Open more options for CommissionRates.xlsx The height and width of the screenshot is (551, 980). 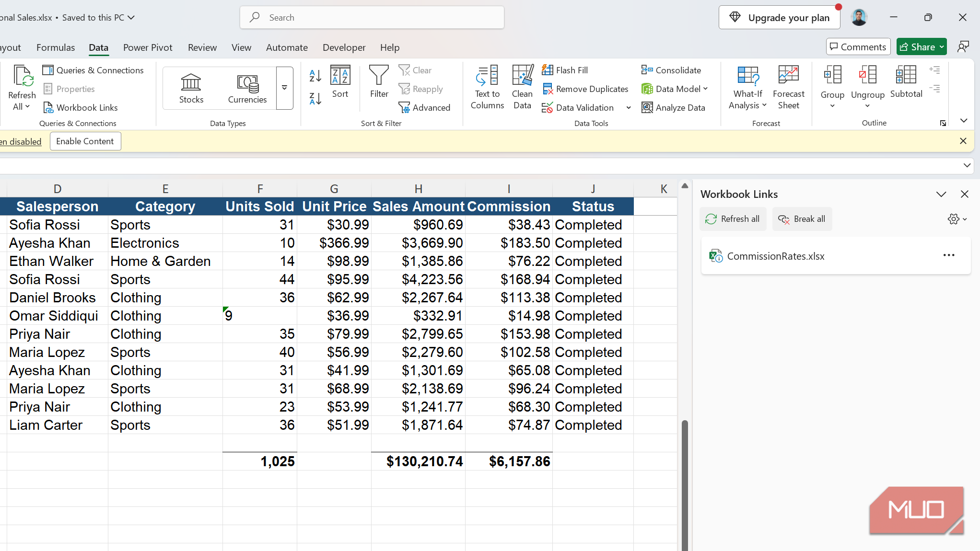[x=949, y=255]
